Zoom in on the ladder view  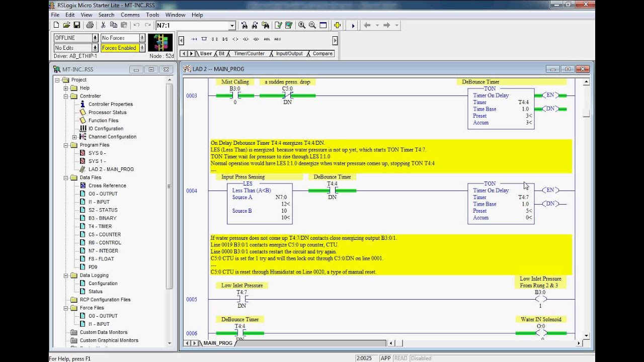pos(302,25)
